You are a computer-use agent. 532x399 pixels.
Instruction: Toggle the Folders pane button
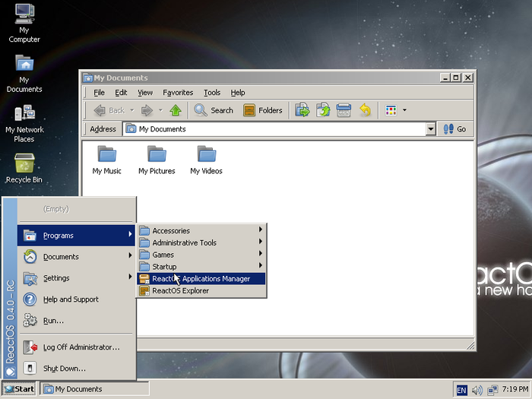(x=263, y=110)
